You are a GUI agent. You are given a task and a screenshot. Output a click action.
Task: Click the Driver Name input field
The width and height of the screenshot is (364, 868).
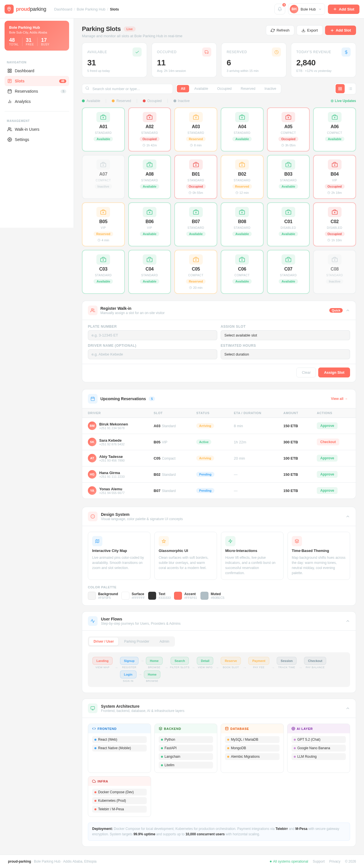pos(152,354)
